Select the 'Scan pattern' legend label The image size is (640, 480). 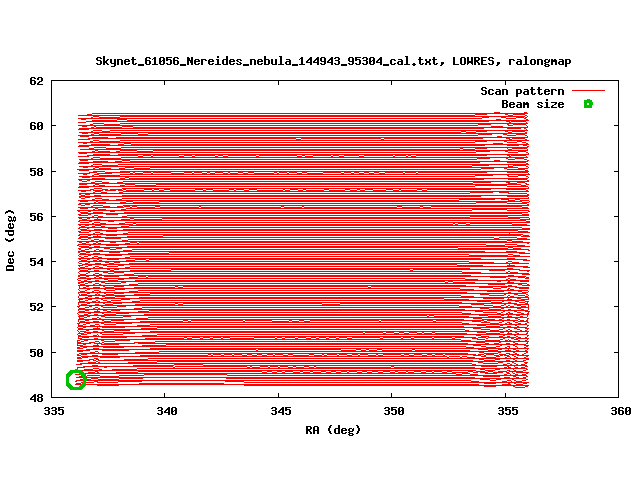coord(522,91)
